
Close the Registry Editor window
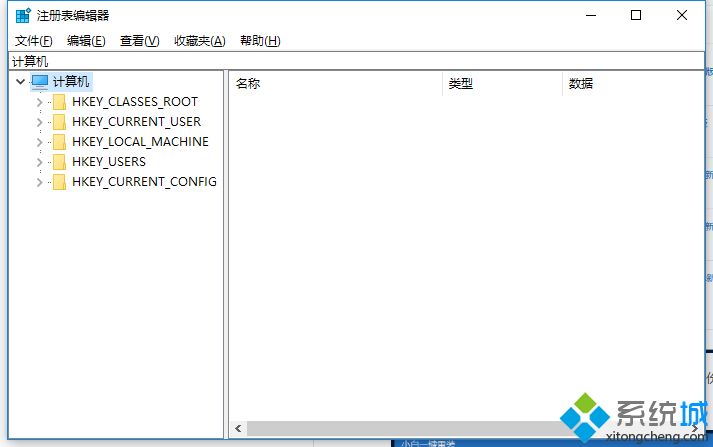(x=682, y=15)
